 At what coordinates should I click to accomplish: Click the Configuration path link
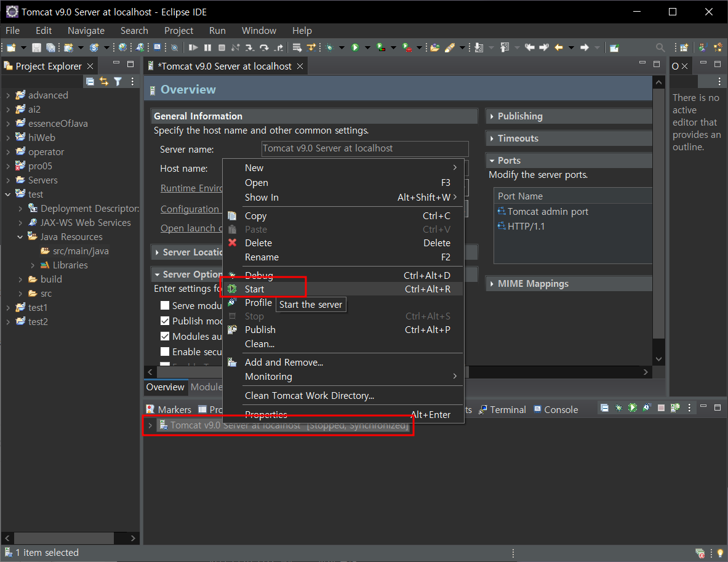(190, 209)
